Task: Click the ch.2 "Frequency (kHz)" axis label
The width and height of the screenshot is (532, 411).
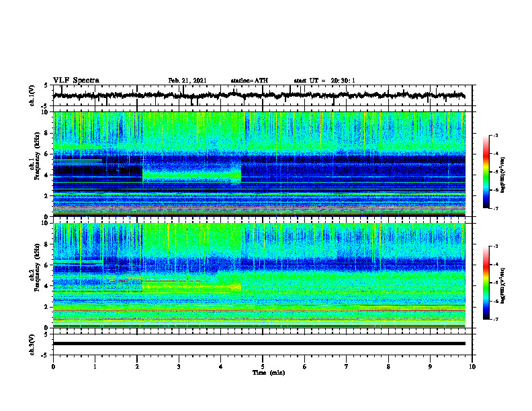Action: pyautogui.click(x=37, y=267)
